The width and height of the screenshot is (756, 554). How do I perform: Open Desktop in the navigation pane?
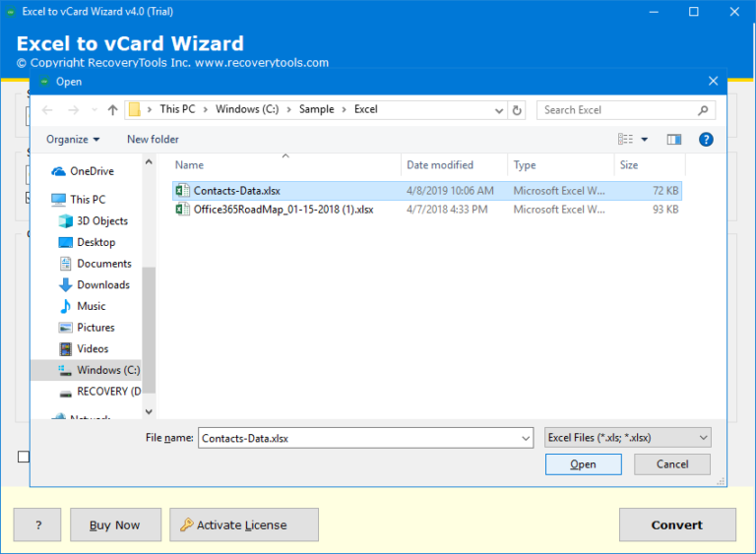(88, 242)
